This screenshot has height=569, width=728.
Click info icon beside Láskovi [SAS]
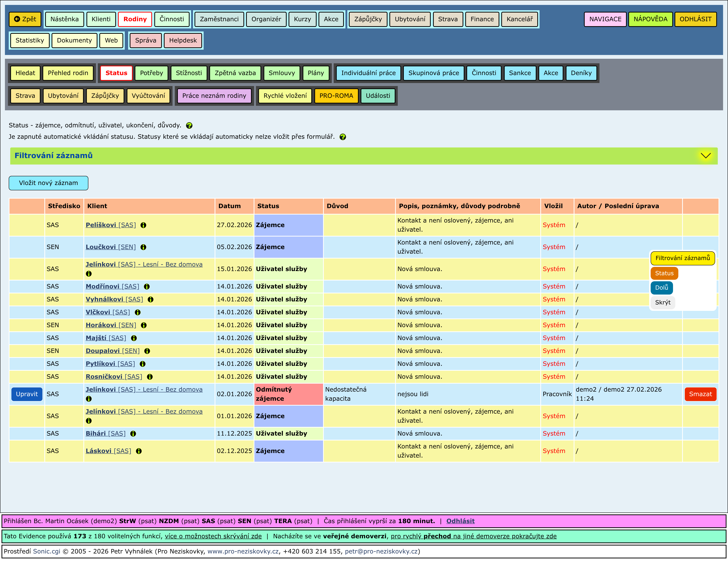coord(139,451)
